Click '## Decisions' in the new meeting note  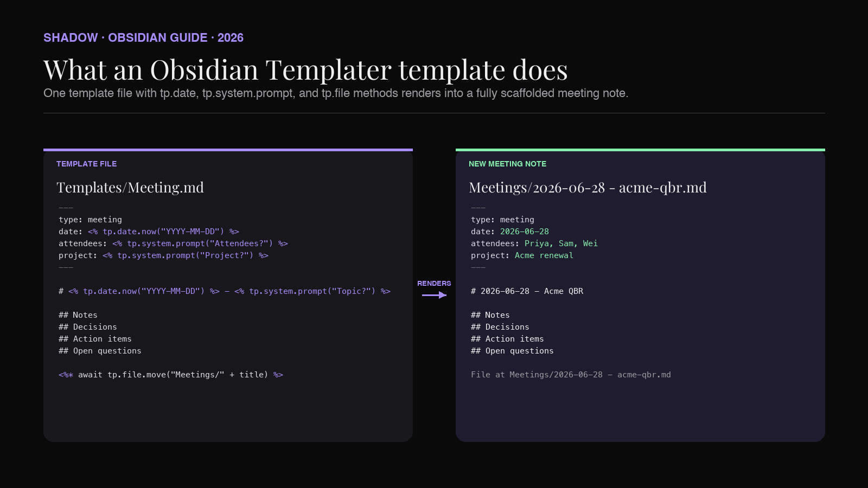(x=500, y=327)
